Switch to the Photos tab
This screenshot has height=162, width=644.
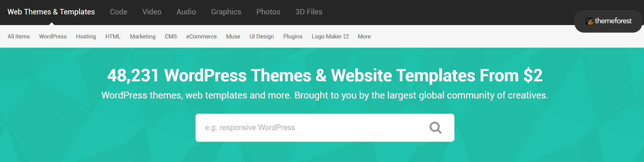pos(268,12)
